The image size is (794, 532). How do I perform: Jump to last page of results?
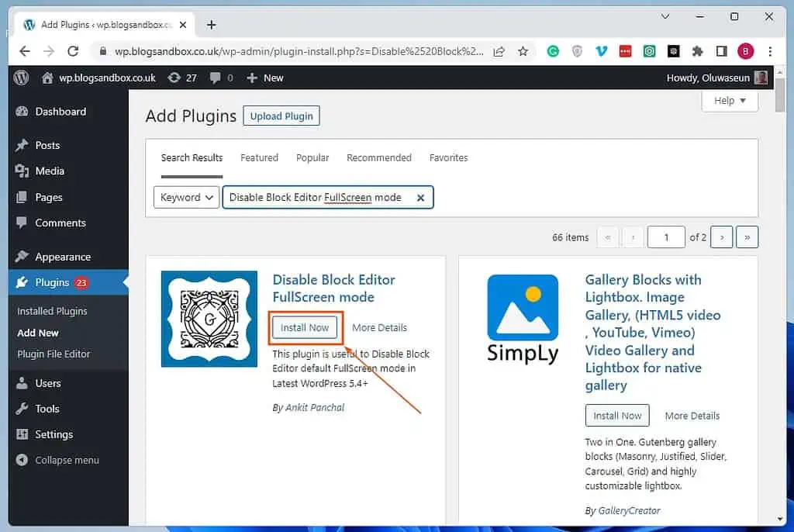747,237
